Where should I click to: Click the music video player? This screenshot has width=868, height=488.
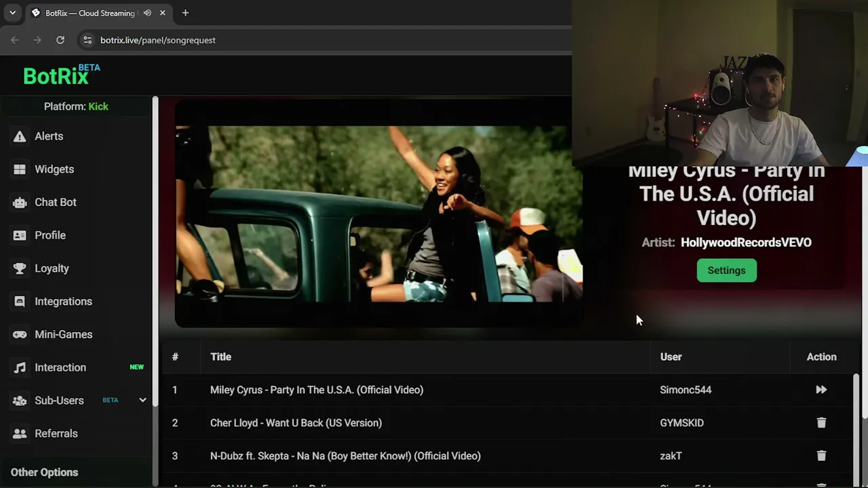click(x=378, y=214)
